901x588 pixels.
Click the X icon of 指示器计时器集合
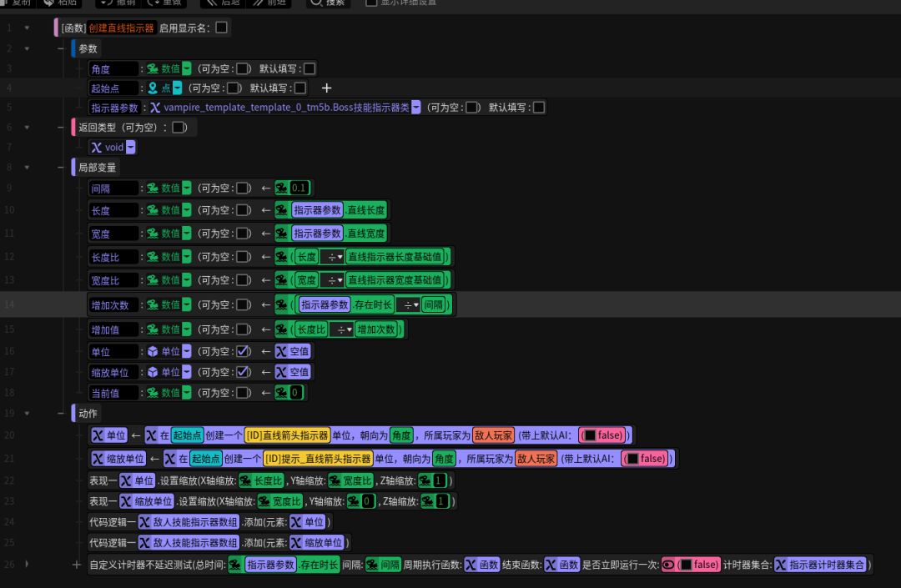[780, 565]
